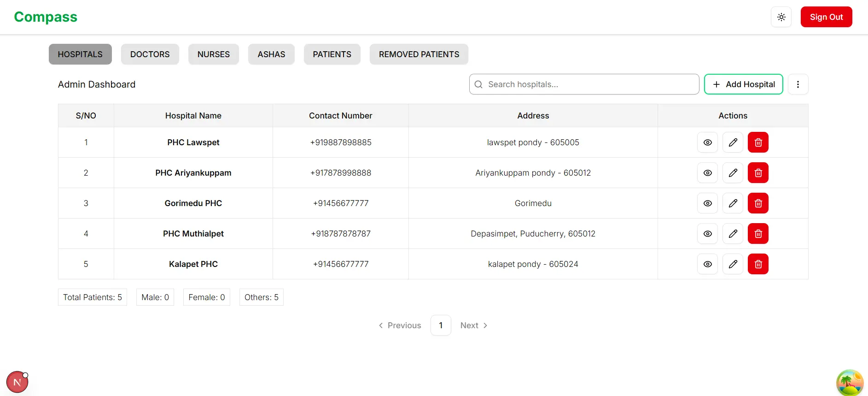Image resolution: width=868 pixels, height=396 pixels.
Task: Open the NURSES tab
Action: click(x=214, y=54)
